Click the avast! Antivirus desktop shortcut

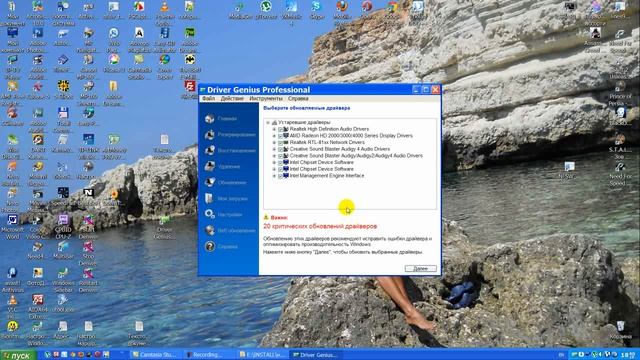click(12, 280)
